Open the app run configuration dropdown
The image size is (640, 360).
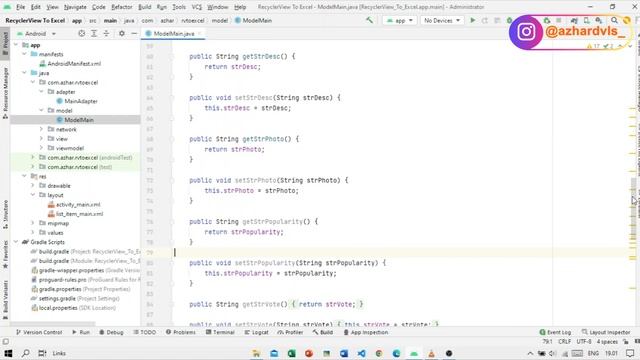tap(400, 20)
